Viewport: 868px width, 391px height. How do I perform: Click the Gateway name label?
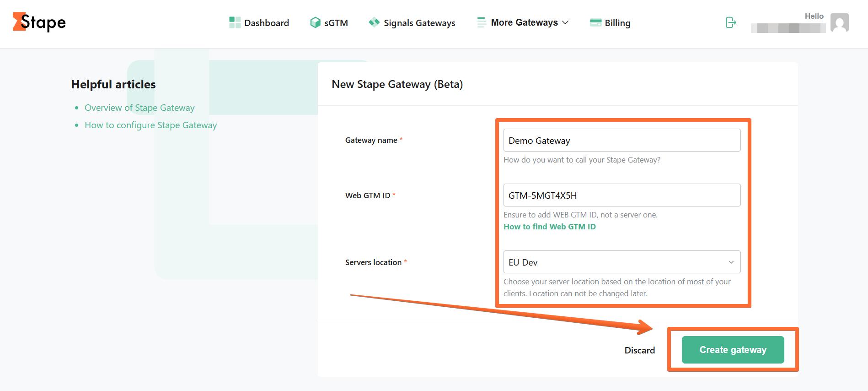coord(371,140)
